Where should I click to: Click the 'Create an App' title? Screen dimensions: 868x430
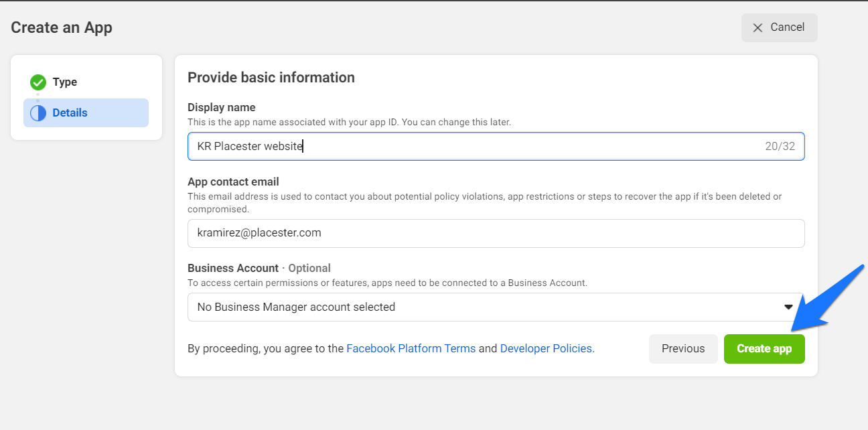pyautogui.click(x=62, y=27)
